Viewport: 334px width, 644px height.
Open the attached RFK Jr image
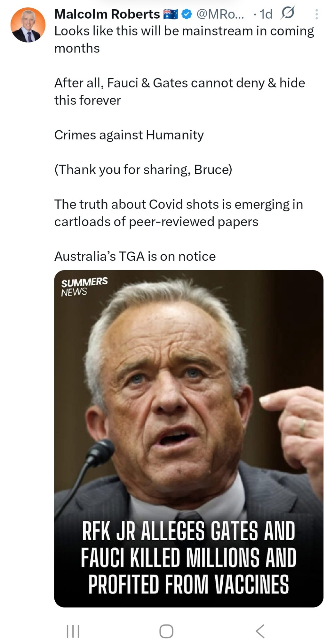(x=189, y=402)
